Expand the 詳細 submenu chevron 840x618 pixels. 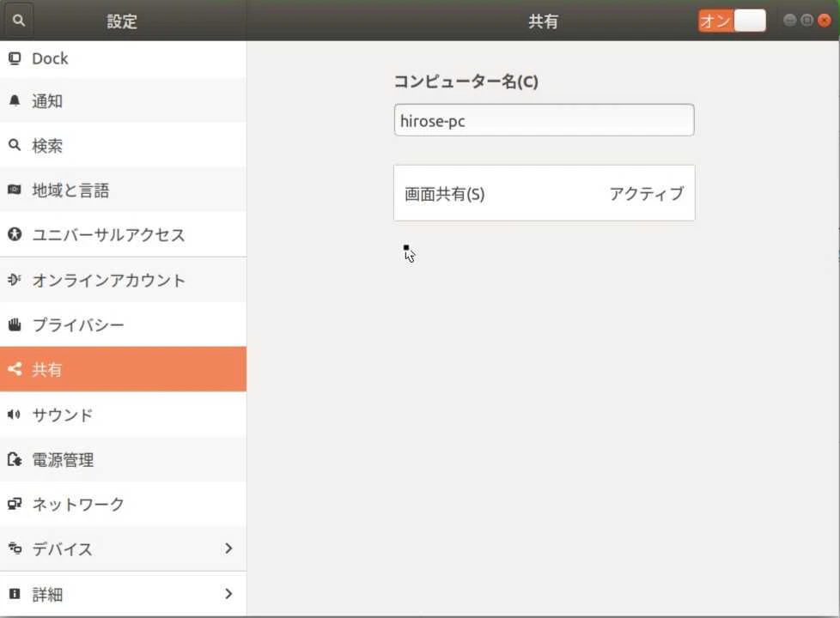pos(228,593)
